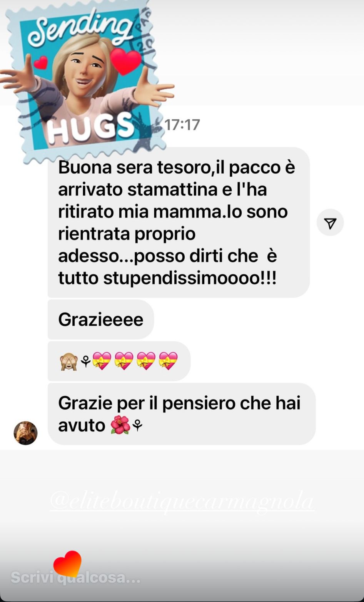
Task: Tap the 17:17 timestamp
Action: (182, 125)
